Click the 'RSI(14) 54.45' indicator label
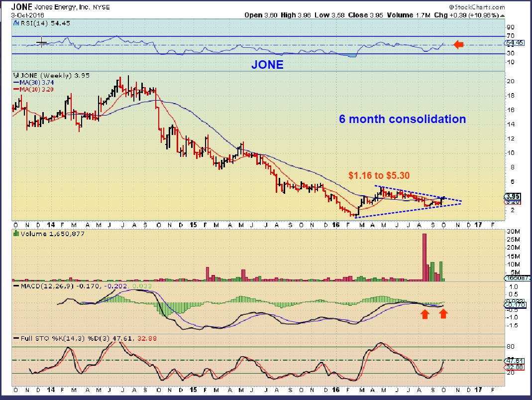Image resolution: width=532 pixels, height=400 pixels. tap(45, 23)
